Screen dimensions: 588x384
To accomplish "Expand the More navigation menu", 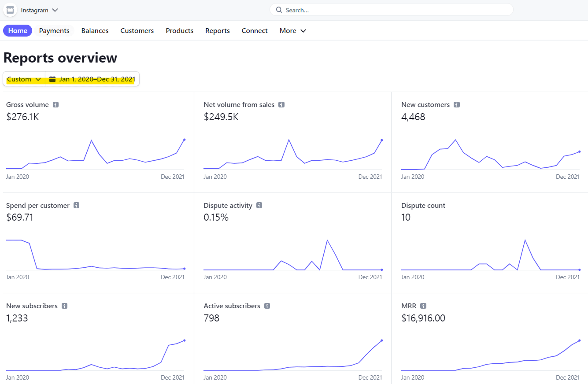I will 292,31.
